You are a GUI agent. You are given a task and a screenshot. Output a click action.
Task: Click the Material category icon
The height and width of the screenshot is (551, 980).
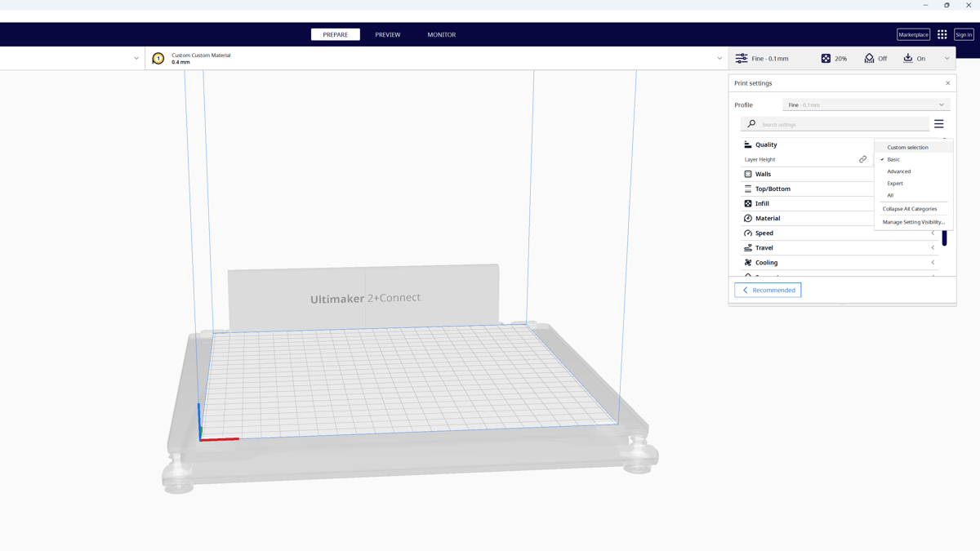point(747,218)
